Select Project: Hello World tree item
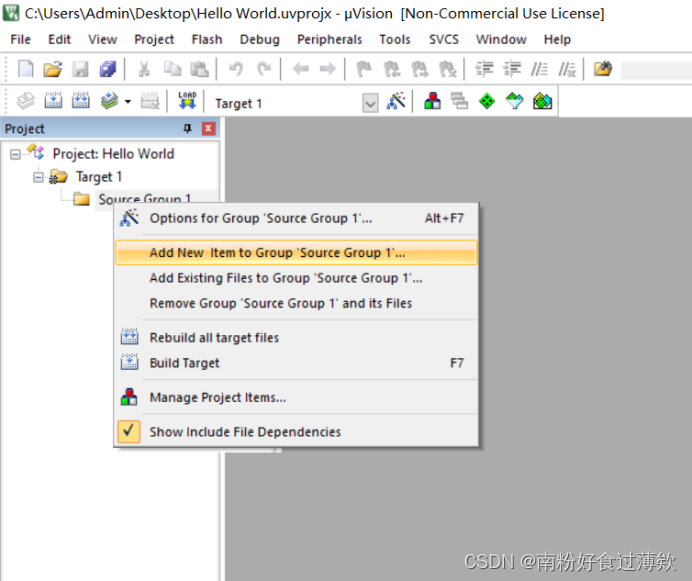 tap(113, 154)
